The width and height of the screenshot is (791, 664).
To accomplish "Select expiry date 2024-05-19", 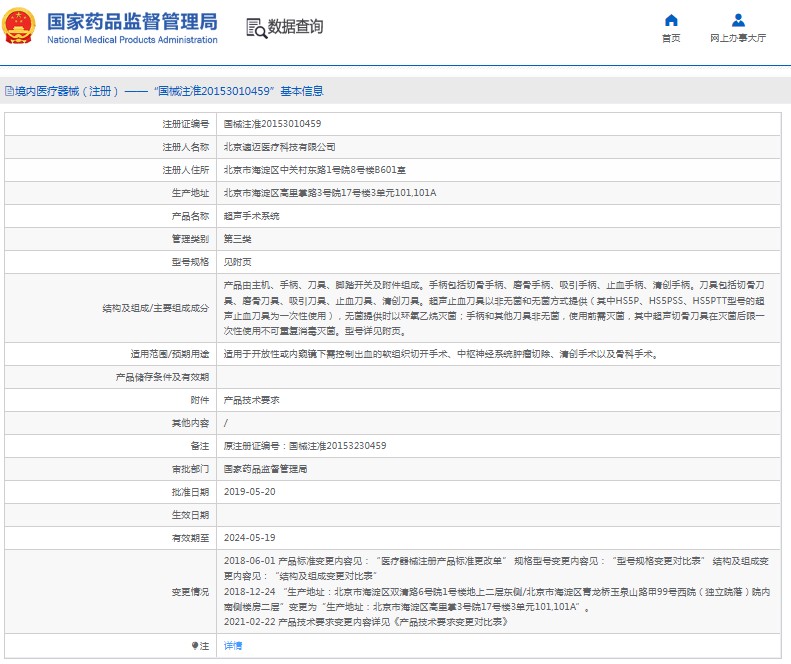I will (250, 538).
